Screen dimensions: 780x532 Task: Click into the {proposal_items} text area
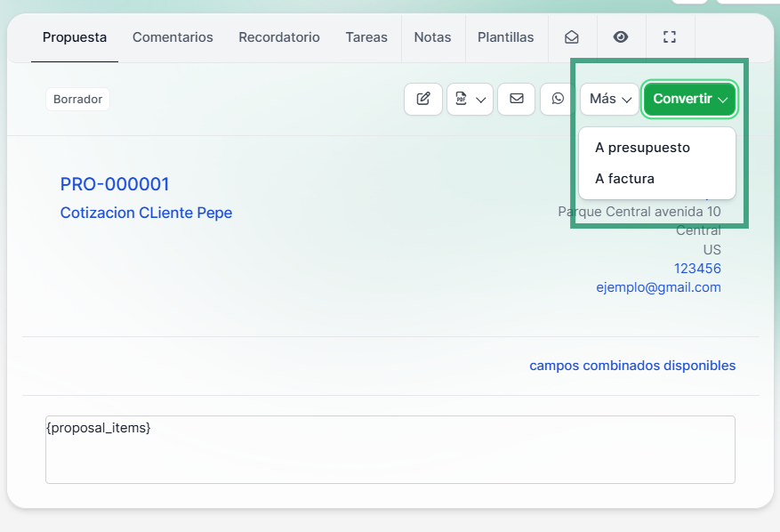[390, 449]
